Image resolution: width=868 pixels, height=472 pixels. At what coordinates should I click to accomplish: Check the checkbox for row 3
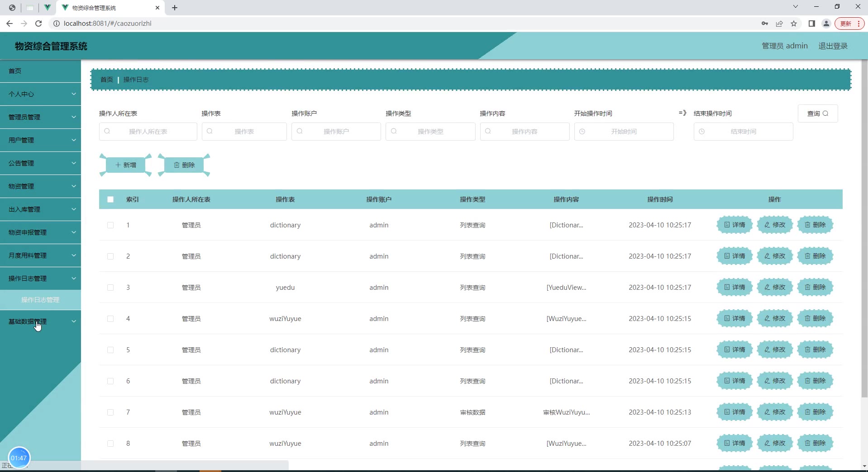click(x=110, y=288)
